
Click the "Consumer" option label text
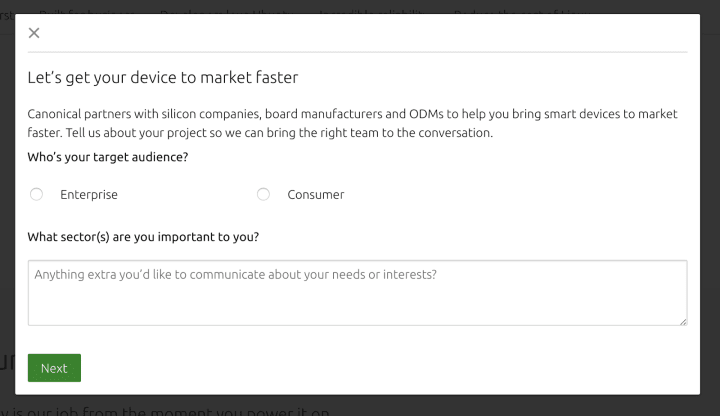[x=315, y=195]
